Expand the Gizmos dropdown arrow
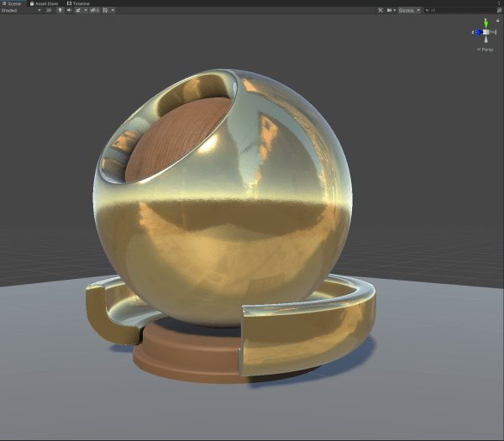 tap(417, 10)
